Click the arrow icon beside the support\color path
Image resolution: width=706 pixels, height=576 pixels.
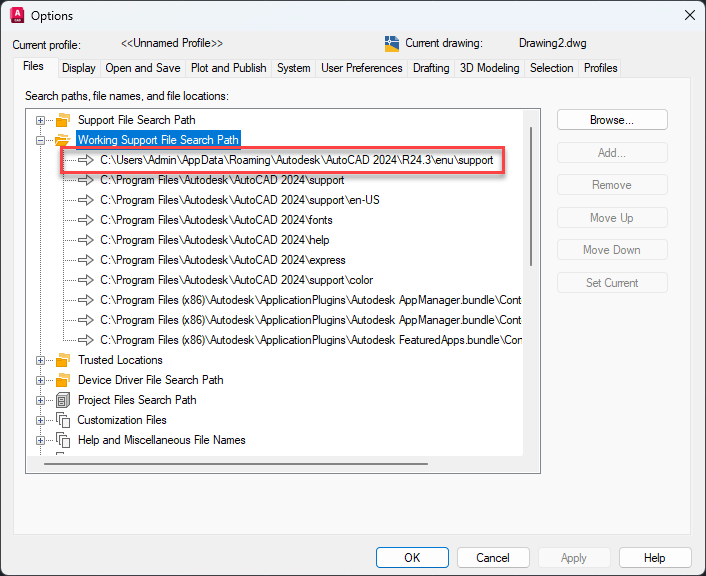86,280
